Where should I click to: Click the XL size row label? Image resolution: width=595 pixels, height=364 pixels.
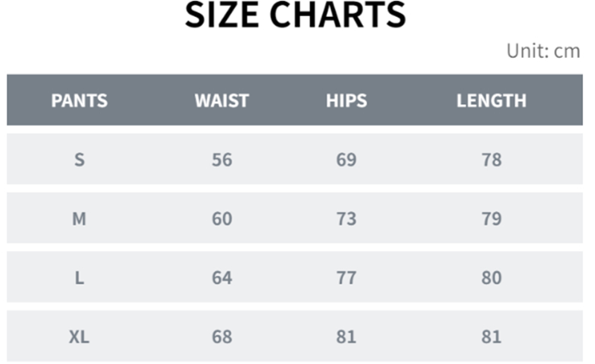point(79,337)
